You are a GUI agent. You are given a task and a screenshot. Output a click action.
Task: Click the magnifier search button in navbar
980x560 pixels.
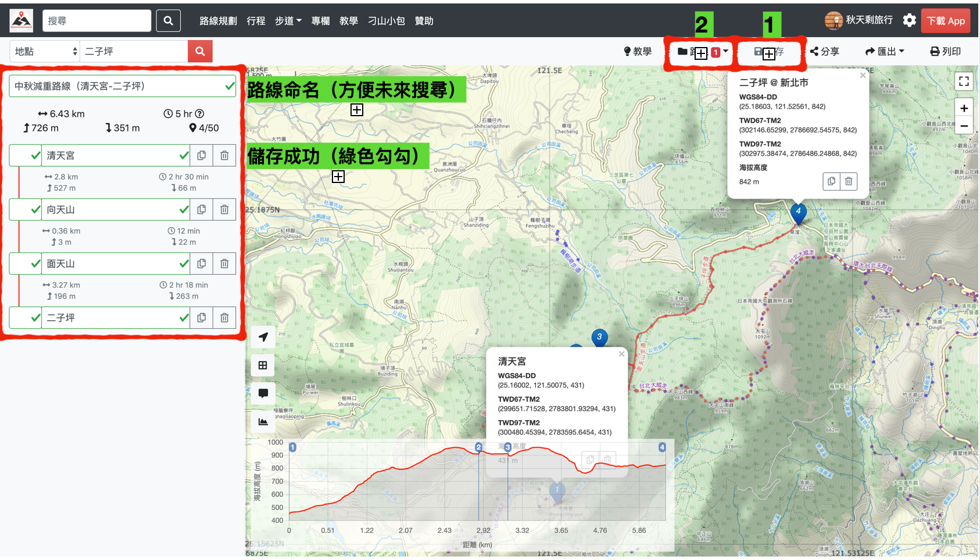pos(168,20)
